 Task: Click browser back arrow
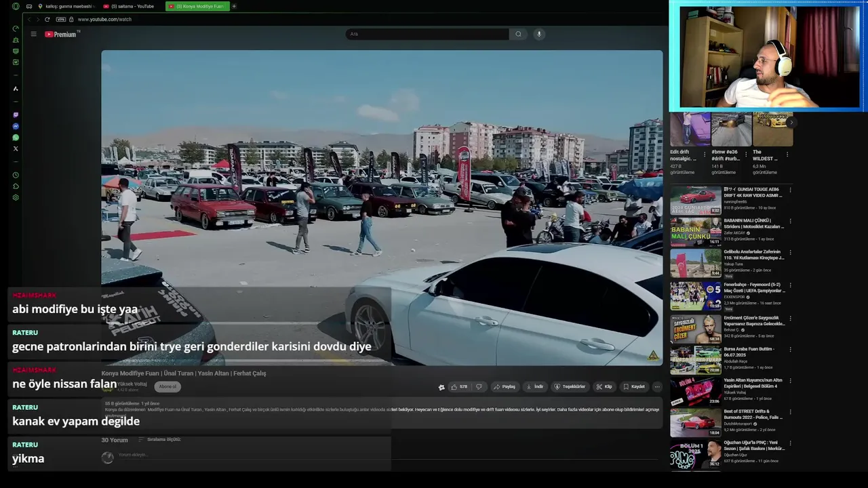point(28,19)
